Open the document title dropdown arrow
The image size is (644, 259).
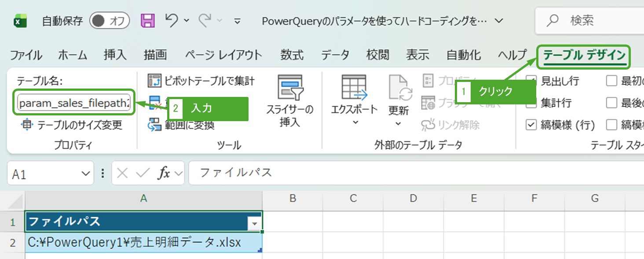pos(498,21)
